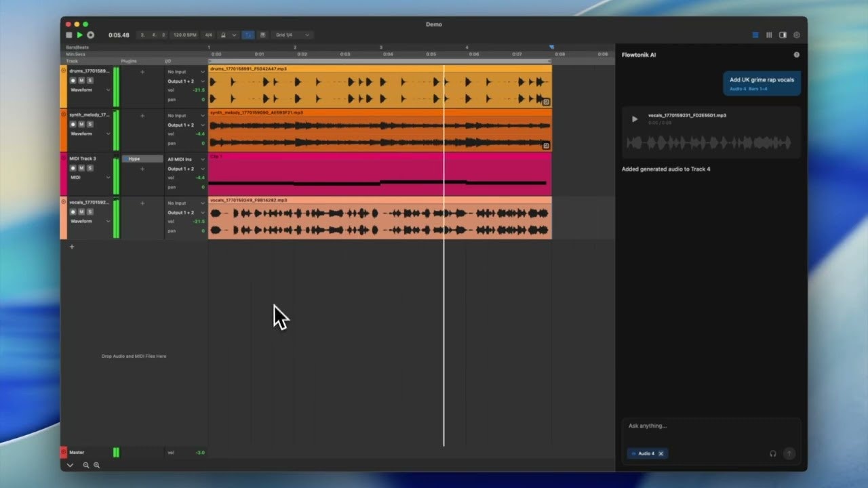This screenshot has width=868, height=488.
Task: Click the Flowtonik AI help question icon
Action: point(796,55)
